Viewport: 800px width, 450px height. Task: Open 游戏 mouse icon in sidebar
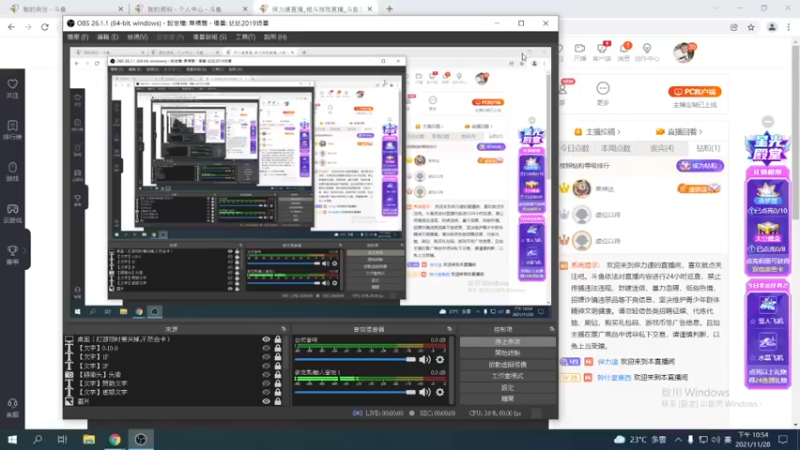coord(12,167)
